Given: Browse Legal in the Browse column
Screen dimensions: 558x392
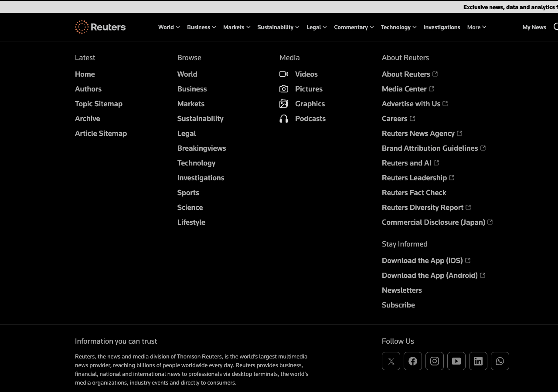Looking at the screenshot, I should click(x=187, y=133).
